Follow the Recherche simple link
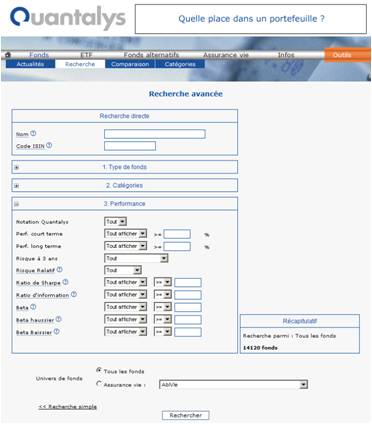The height and width of the screenshot is (424, 372). point(68,407)
